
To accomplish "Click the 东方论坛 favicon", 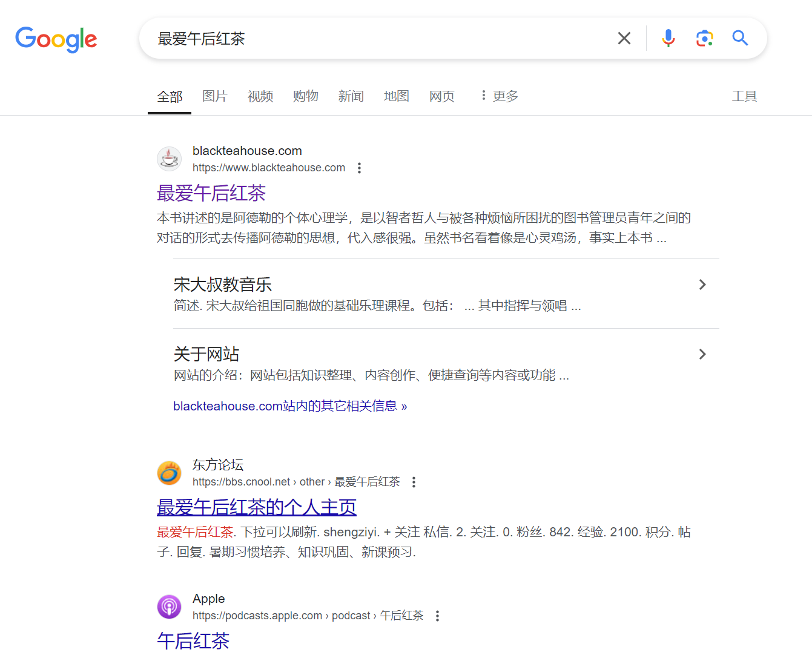I will [169, 473].
